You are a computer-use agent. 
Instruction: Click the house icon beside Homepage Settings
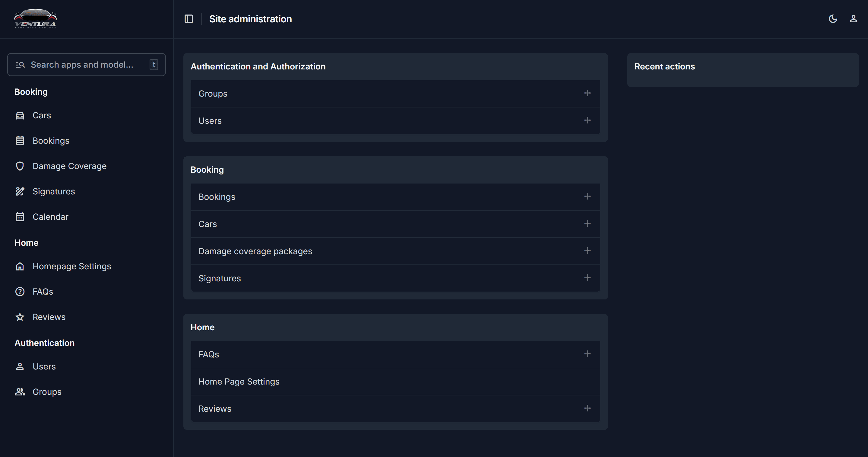pos(20,267)
